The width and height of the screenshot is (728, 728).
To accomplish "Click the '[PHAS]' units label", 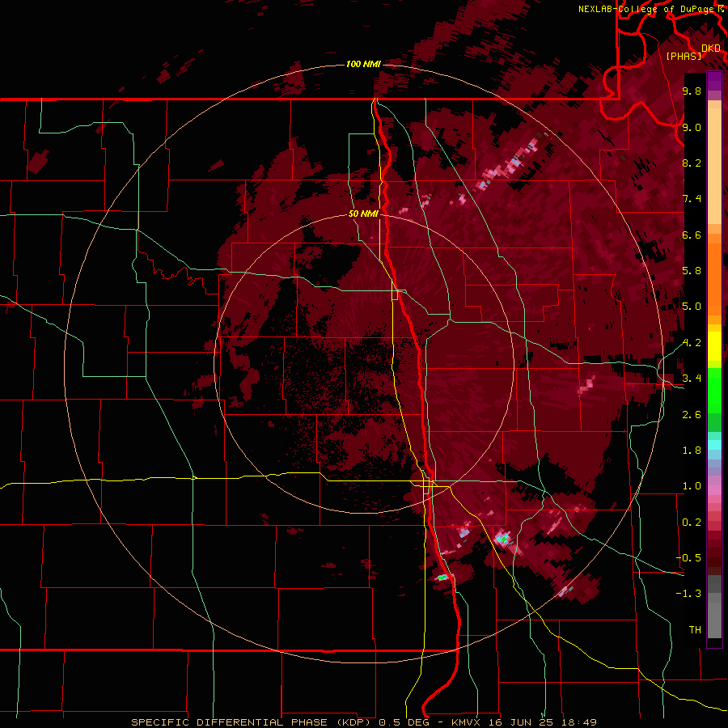I will pyautogui.click(x=684, y=56).
